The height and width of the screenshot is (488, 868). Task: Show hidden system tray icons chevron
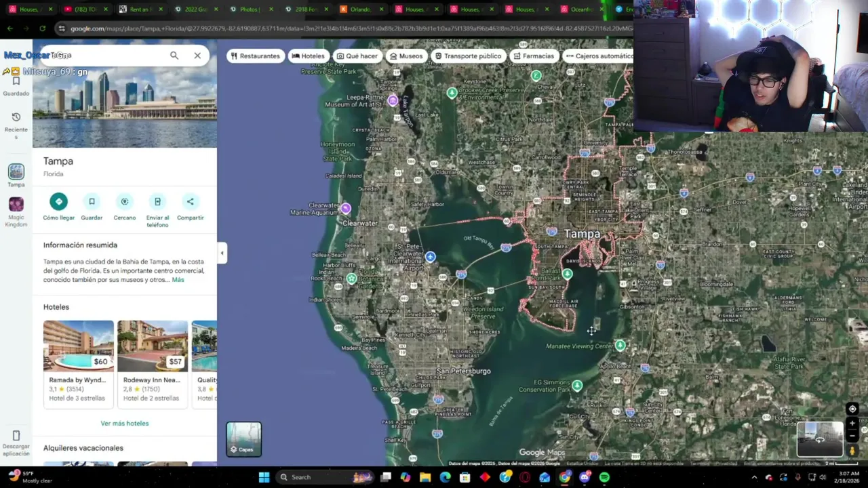pyautogui.click(x=754, y=477)
